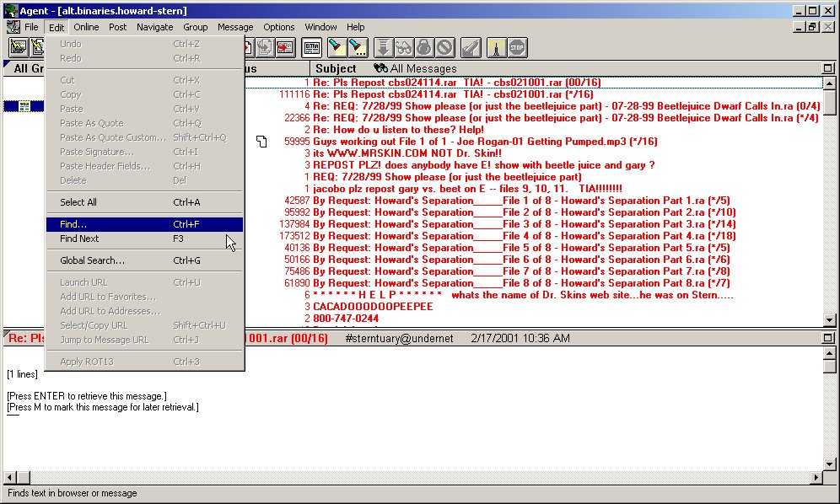Select message 'Re: How do u listen to these? Help!'
This screenshot has width=840, height=504.
coord(398,130)
